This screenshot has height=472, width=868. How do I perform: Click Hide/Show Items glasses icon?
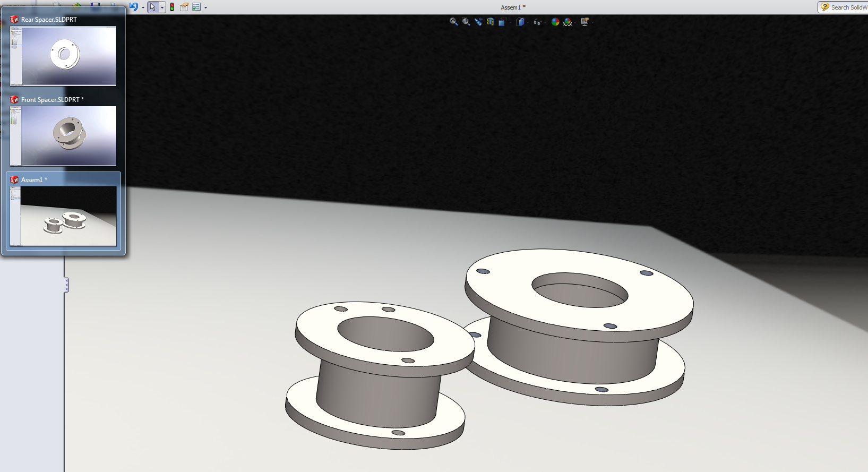pos(538,22)
